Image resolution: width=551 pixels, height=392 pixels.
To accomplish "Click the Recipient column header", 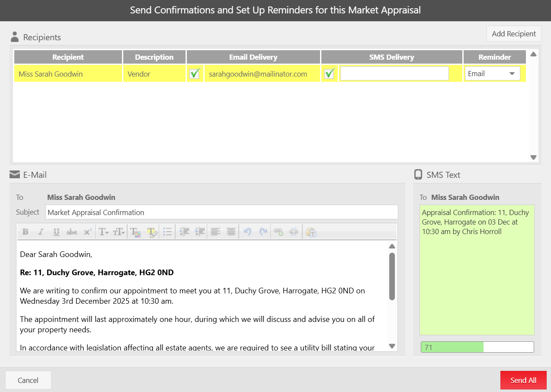I will coord(68,57).
